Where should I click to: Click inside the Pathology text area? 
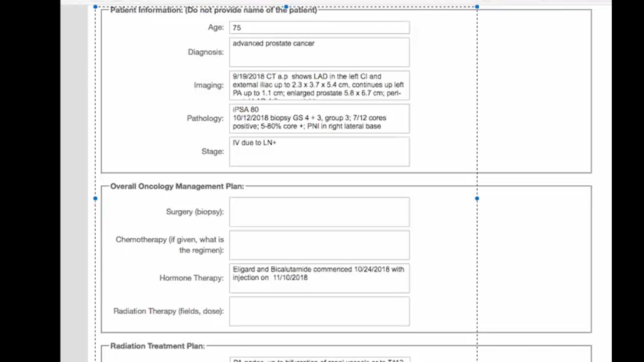[x=319, y=118]
